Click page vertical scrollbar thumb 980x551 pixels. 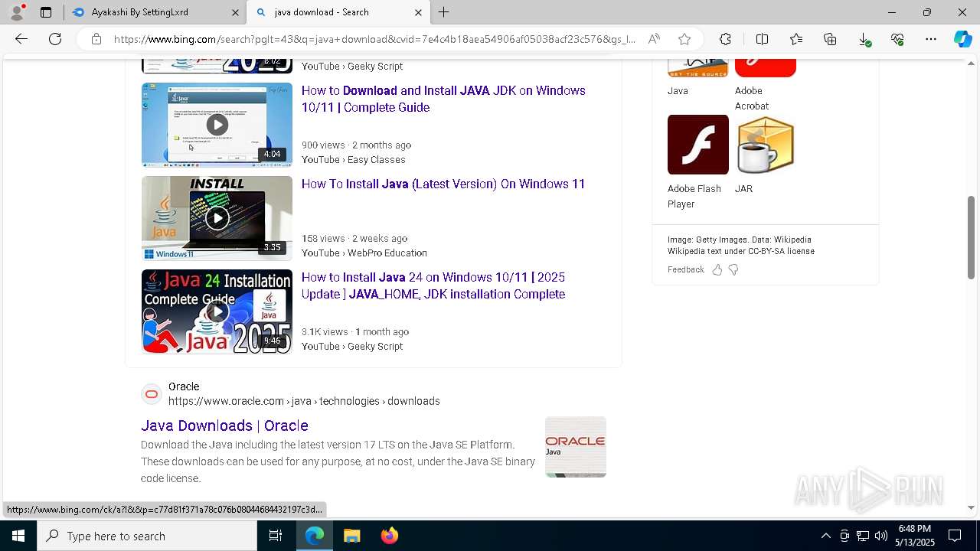pos(972,237)
